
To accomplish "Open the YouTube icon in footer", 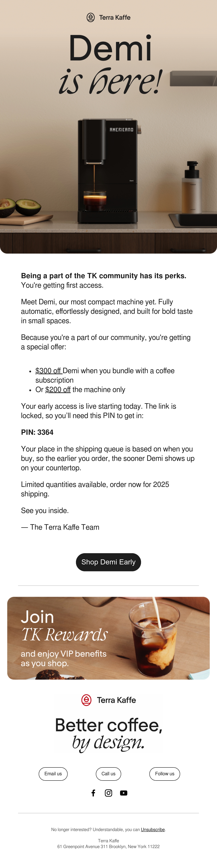I will point(124,793).
